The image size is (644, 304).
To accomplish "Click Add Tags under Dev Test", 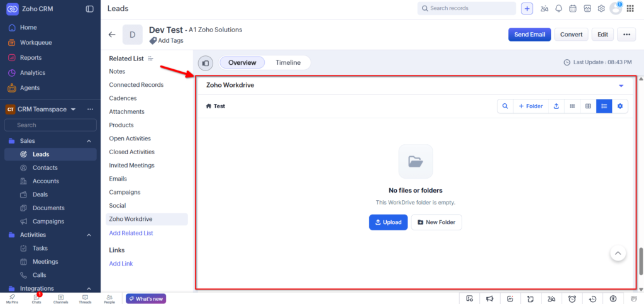I will 166,41.
